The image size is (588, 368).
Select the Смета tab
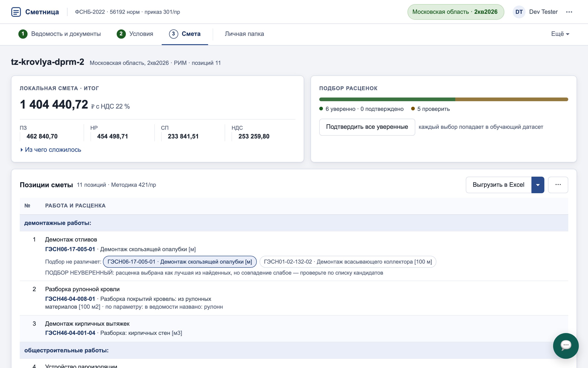[x=185, y=34]
